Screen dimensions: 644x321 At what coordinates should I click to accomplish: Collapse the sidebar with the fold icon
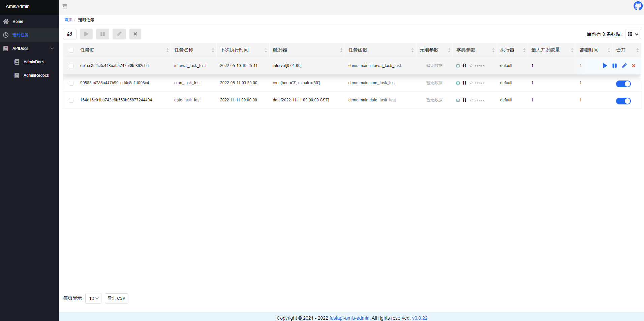(x=65, y=6)
